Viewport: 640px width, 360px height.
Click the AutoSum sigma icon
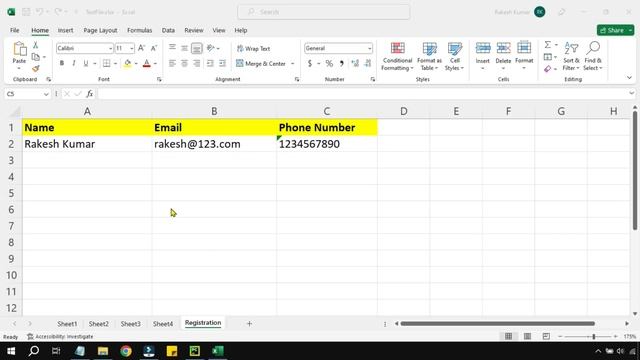pyautogui.click(x=548, y=45)
